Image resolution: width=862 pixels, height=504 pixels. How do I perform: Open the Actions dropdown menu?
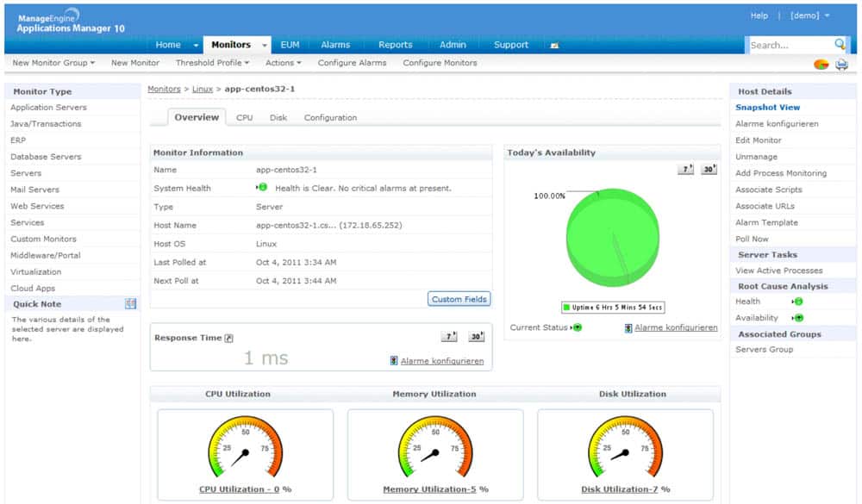coord(283,63)
